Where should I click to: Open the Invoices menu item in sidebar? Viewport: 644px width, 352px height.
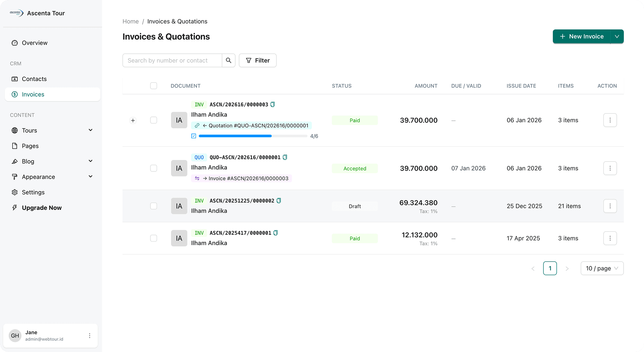pyautogui.click(x=33, y=94)
